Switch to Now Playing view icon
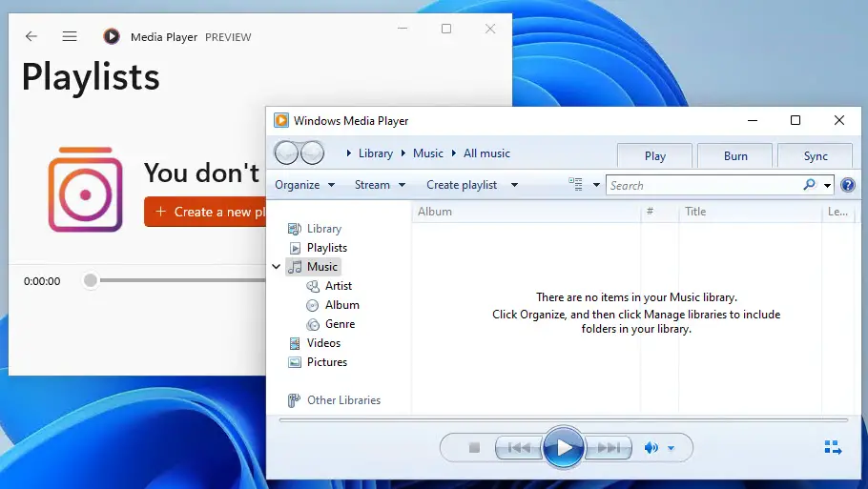 [833, 447]
